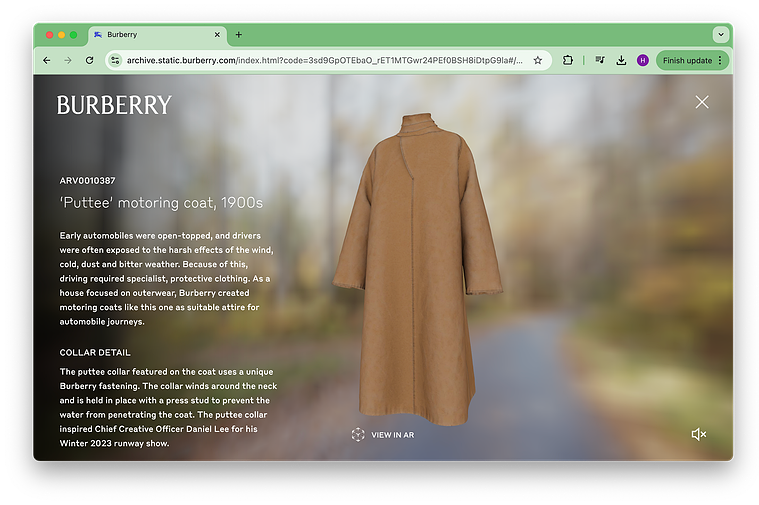
Task: Click the AR cube icon
Action: (358, 435)
